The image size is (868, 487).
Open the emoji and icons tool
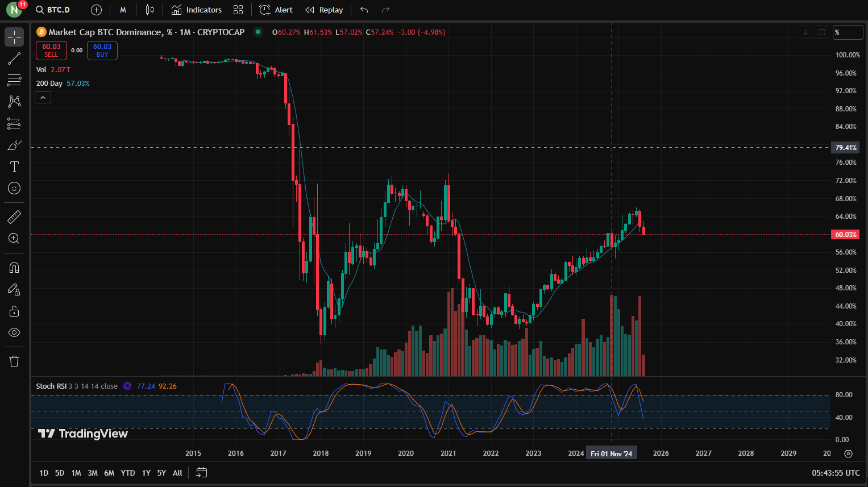click(x=14, y=188)
